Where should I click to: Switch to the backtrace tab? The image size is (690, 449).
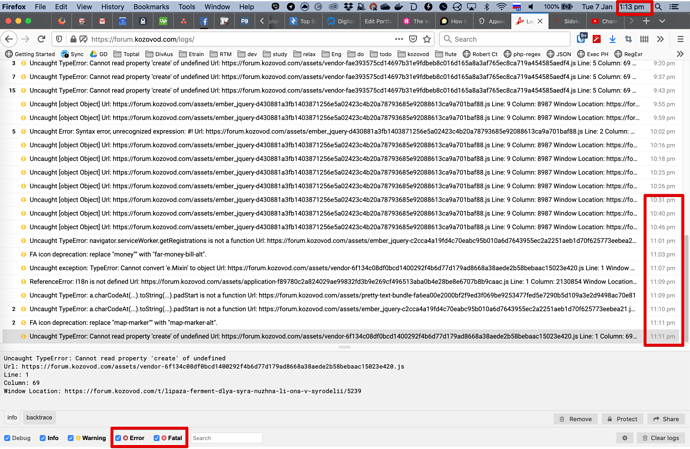39,417
